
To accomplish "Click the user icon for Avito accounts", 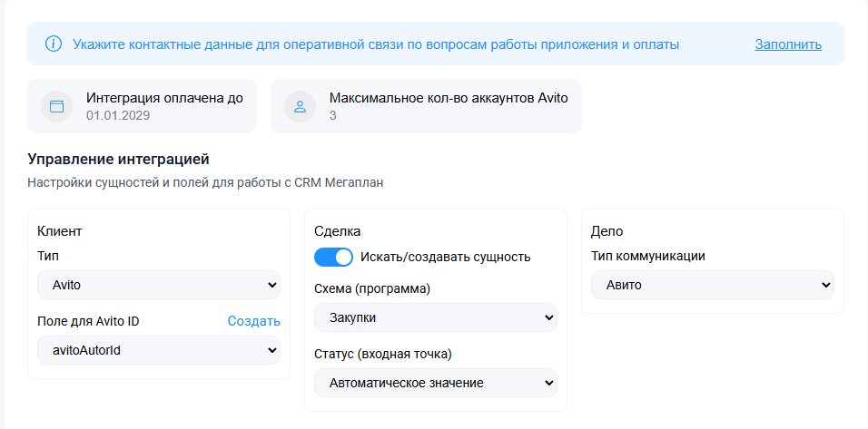I will click(x=299, y=106).
